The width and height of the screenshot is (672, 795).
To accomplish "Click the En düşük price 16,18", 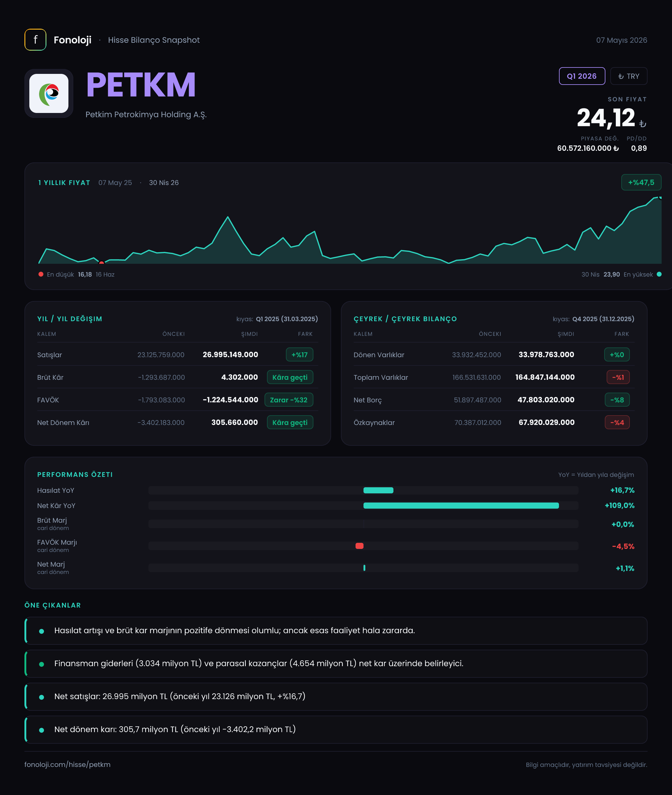I will pyautogui.click(x=85, y=274).
